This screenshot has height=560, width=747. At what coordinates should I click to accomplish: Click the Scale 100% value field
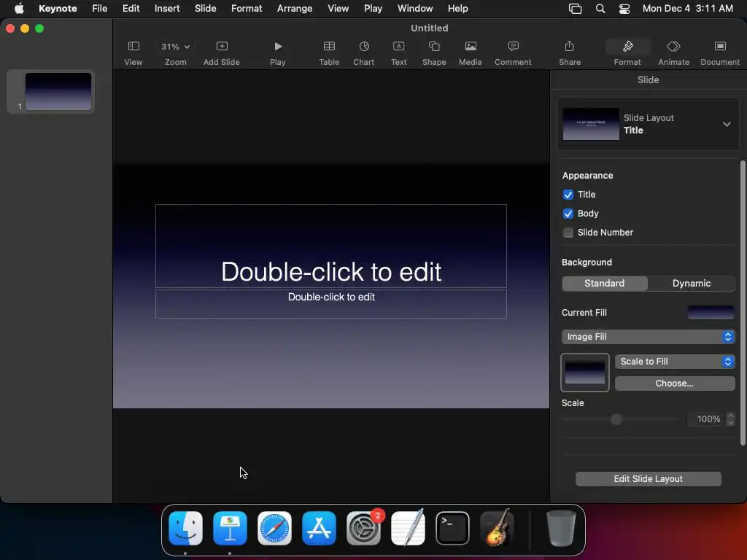click(x=705, y=419)
